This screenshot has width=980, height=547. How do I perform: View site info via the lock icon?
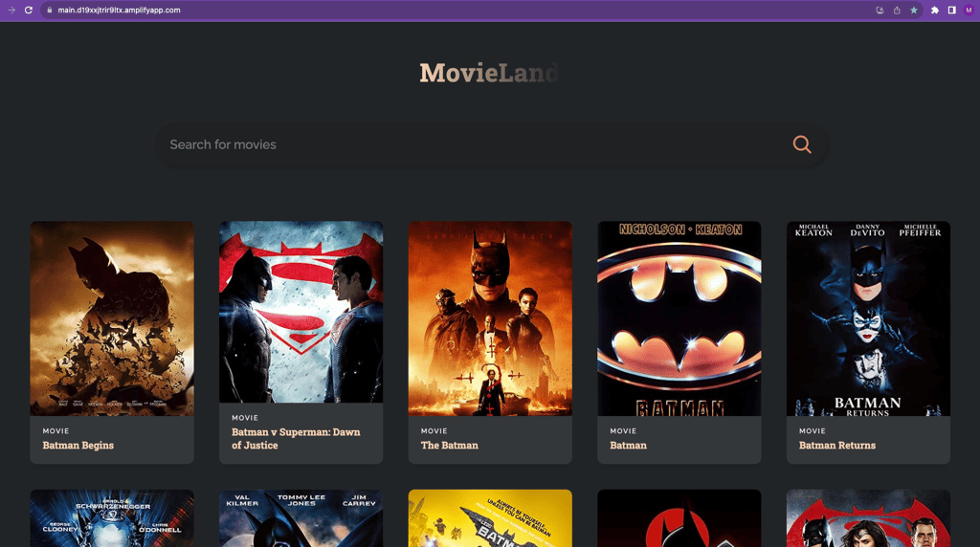click(50, 10)
